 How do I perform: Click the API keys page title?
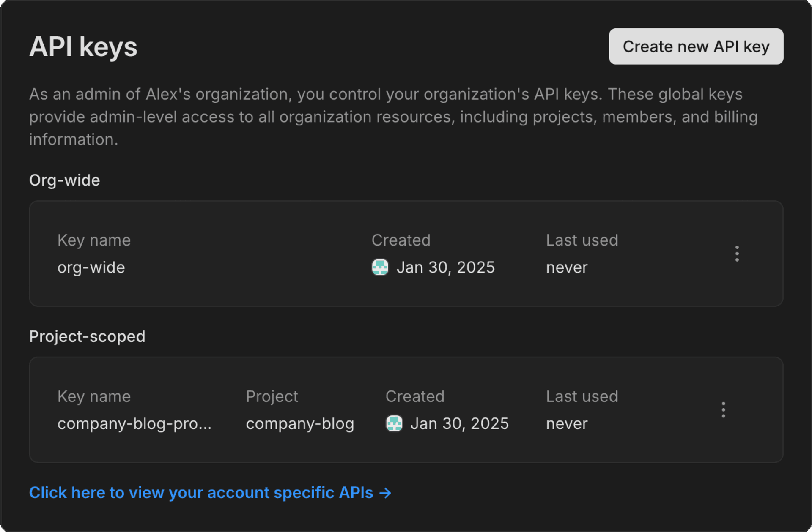83,46
